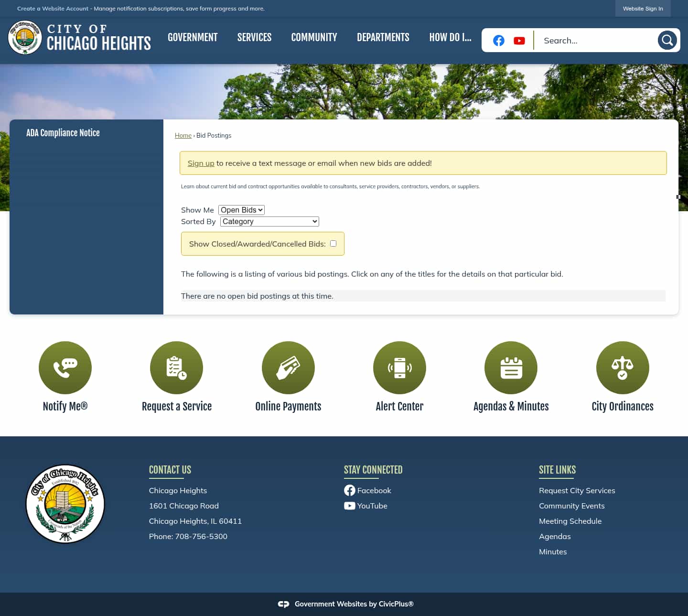This screenshot has width=688, height=616.
Task: Enable Show Closed/Awarded/Cancelled Bids
Action: pos(333,243)
